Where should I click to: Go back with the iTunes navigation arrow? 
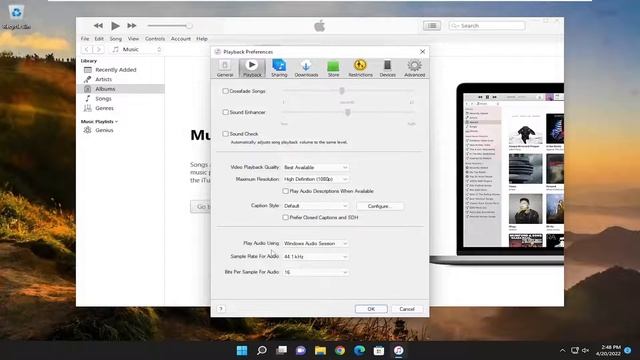click(x=87, y=49)
